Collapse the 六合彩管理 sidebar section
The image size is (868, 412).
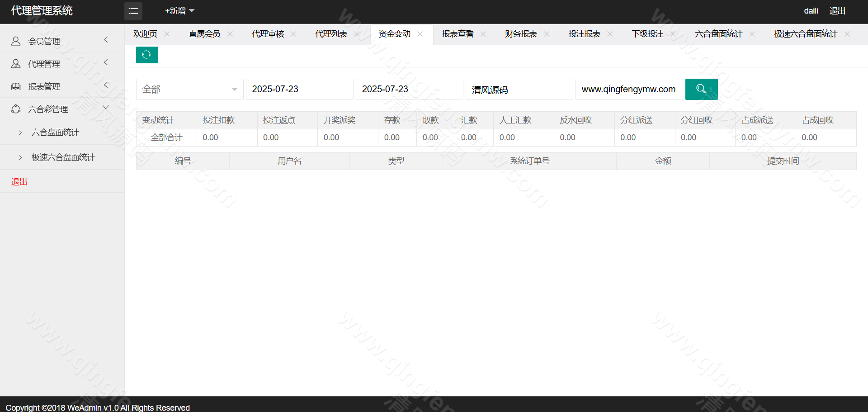pyautogui.click(x=62, y=109)
